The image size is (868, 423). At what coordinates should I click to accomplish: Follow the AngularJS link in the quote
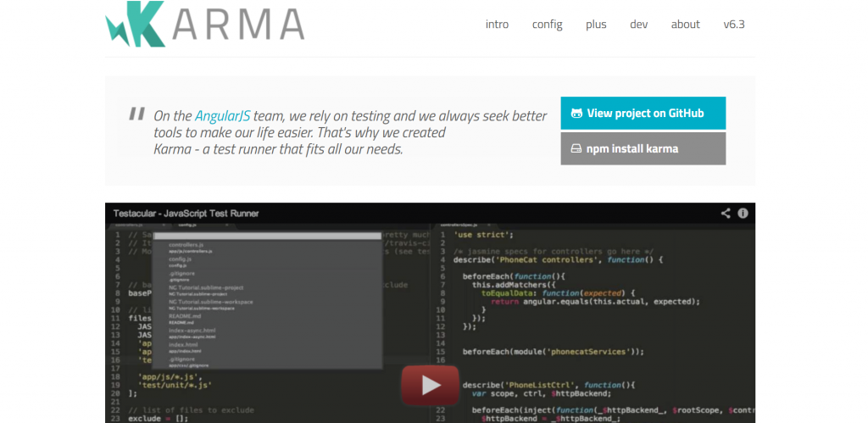[223, 116]
